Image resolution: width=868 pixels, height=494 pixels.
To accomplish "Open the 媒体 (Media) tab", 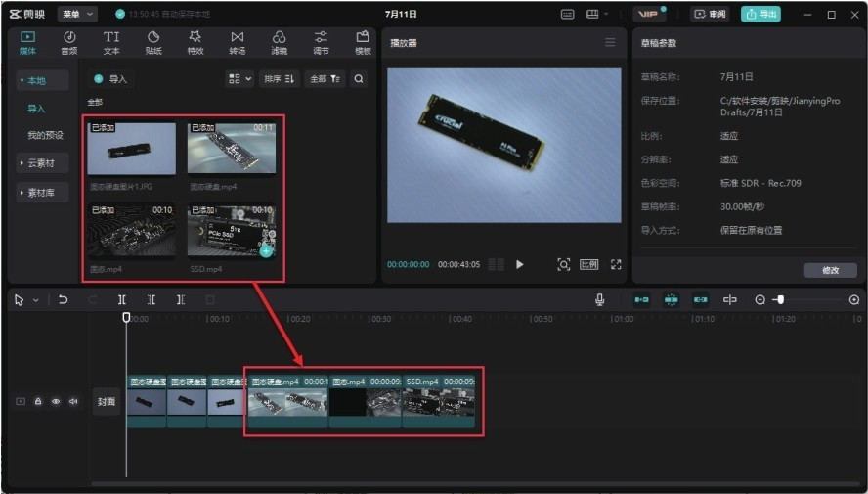I will click(27, 43).
